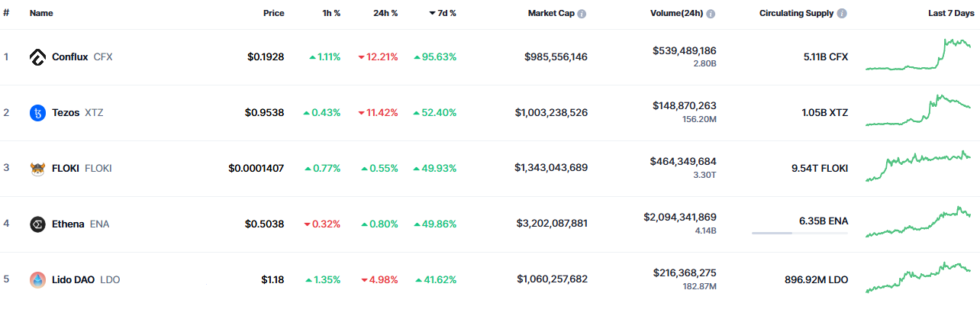The image size is (980, 316).
Task: Open the FLOKI name link
Action: tap(66, 169)
